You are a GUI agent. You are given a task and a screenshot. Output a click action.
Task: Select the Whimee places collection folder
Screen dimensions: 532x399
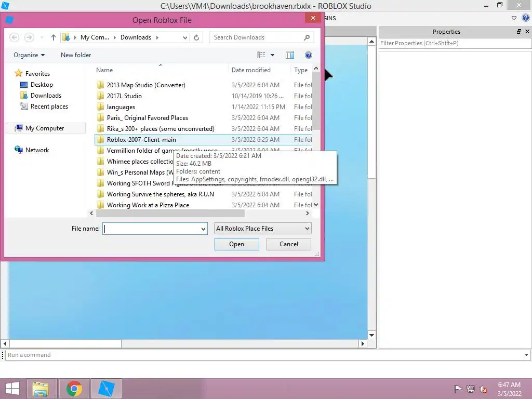tap(135, 161)
